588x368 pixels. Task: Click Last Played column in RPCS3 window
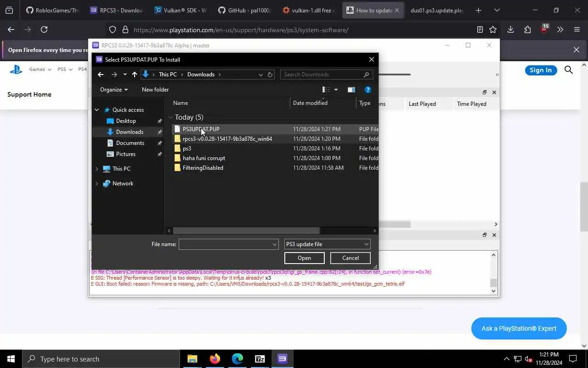(x=422, y=104)
